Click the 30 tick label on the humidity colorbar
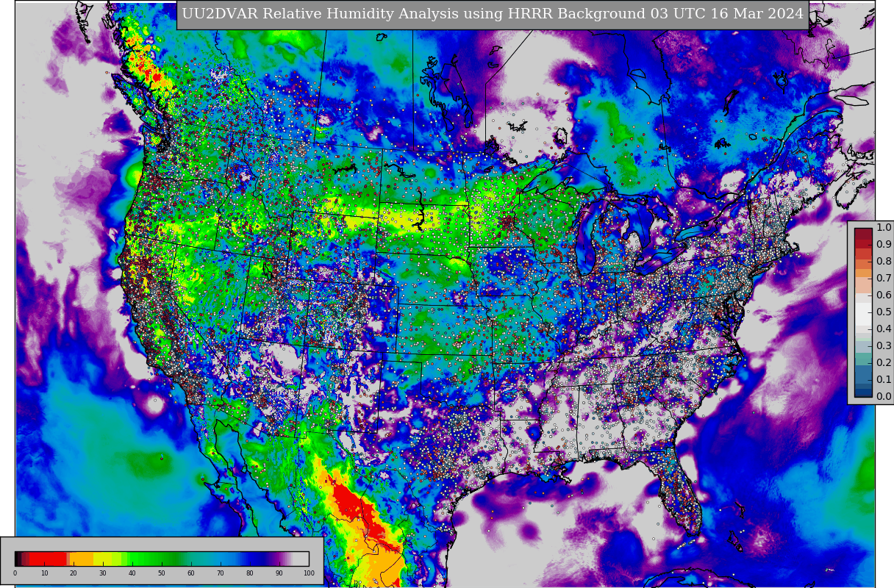Viewport: 894px width, 588px height. point(103,573)
